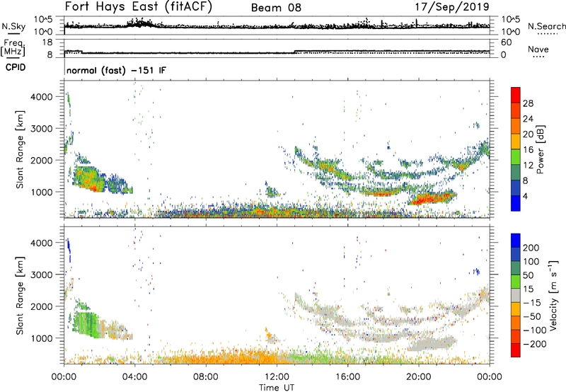The width and height of the screenshot is (566, 392).
Task: Click the '12:00' time axis label
Action: click(x=277, y=376)
